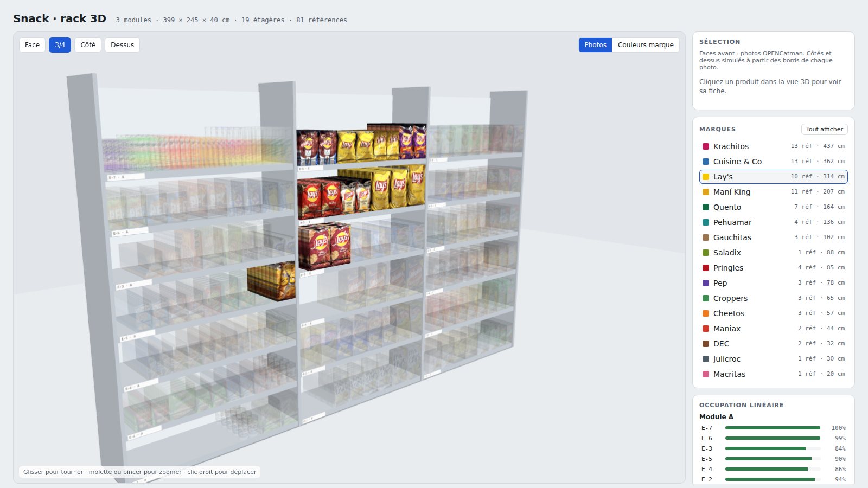Switch to the Côté view
The width and height of the screenshot is (868, 488).
coord(88,45)
